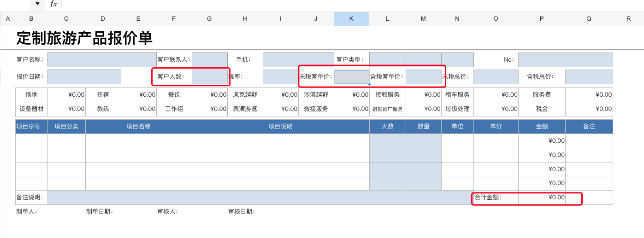Click the 数量 table header
644x238 pixels.
(x=424, y=127)
